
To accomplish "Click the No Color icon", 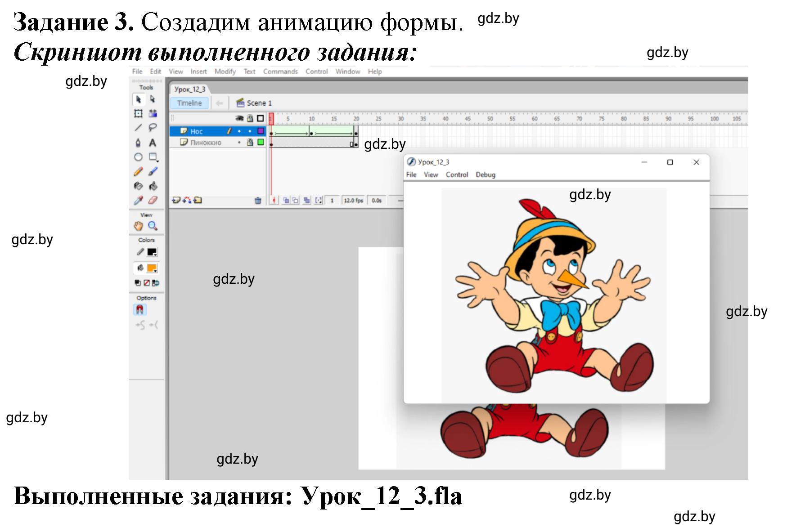I will (x=147, y=283).
